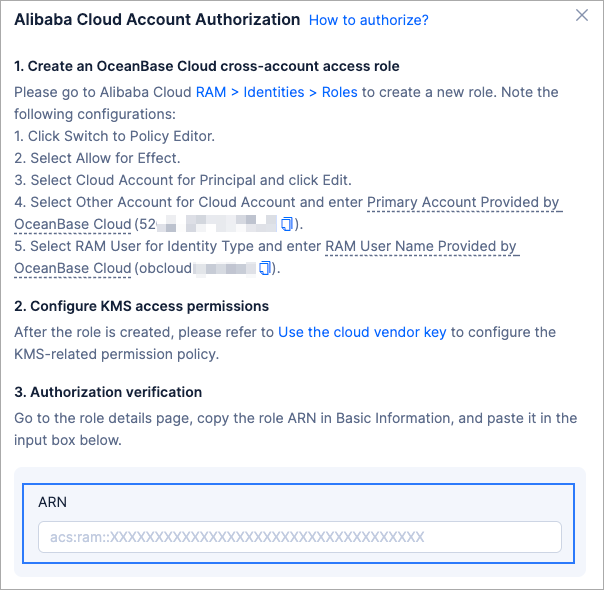Screen dimensions: 604x590
Task: Click the step Select Allow for Effect
Action: click(96, 158)
